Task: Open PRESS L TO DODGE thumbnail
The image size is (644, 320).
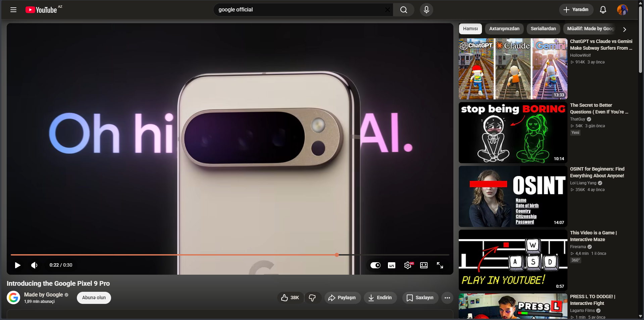Action: pyautogui.click(x=513, y=306)
